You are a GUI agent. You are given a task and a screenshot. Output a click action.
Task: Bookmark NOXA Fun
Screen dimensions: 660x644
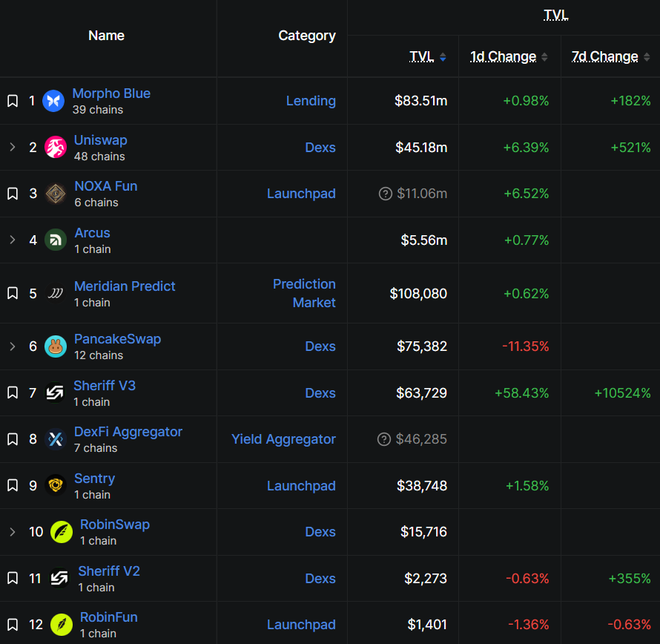pyautogui.click(x=13, y=194)
